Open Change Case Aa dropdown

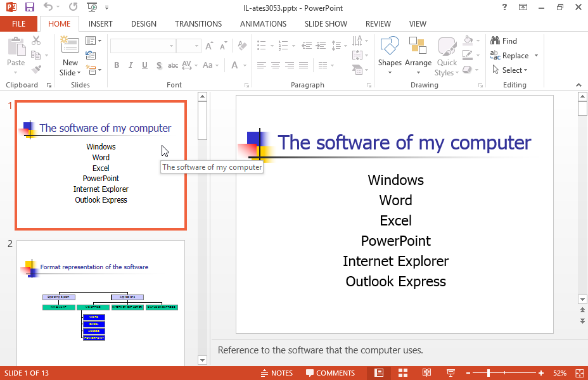pos(210,65)
